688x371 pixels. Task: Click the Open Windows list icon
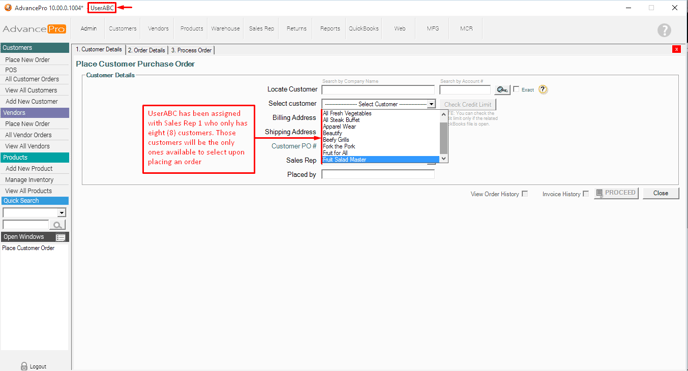click(x=61, y=237)
